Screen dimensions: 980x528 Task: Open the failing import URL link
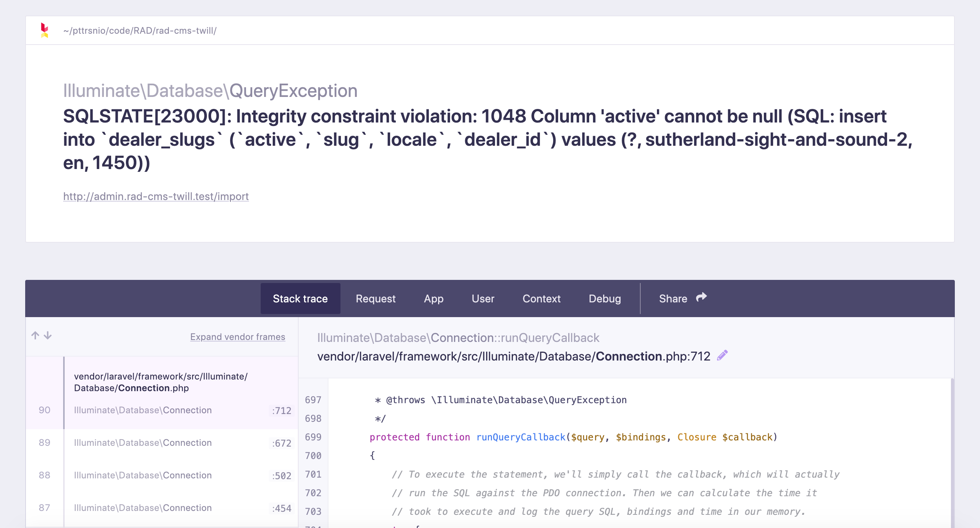click(x=156, y=197)
